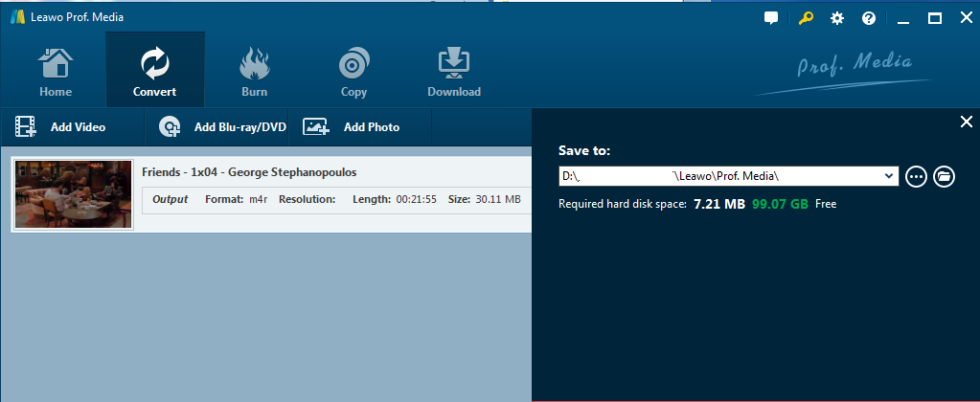Click the 99.07 GB free space value
The height and width of the screenshot is (402, 980).
(780, 204)
